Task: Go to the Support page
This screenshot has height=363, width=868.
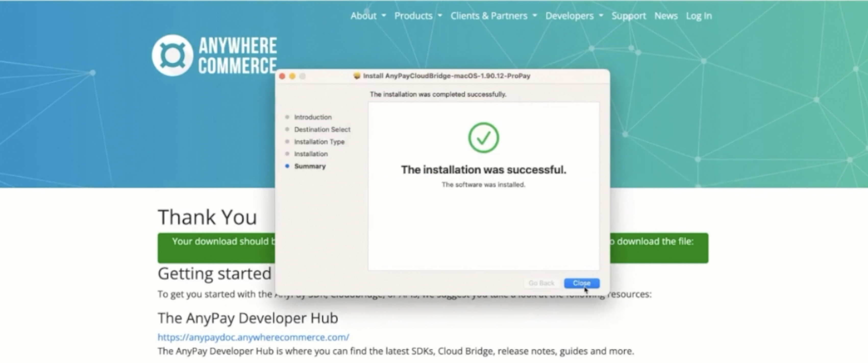Action: click(x=629, y=16)
